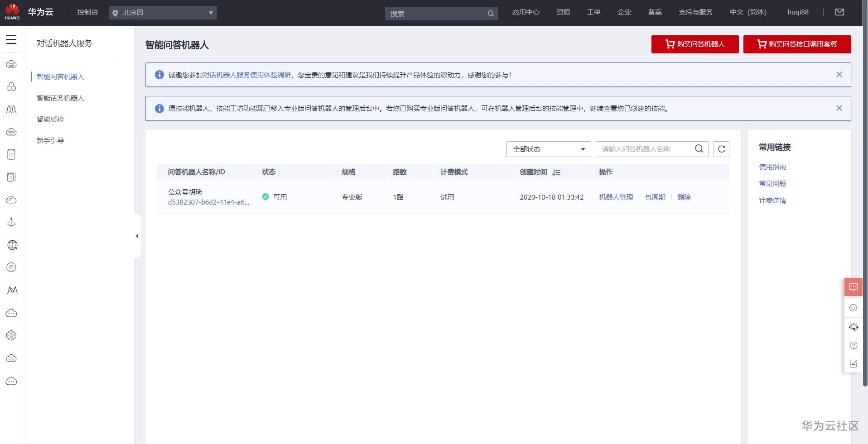The width and height of the screenshot is (868, 444).
Task: Refresh the robot list with the refresh icon
Action: click(721, 149)
